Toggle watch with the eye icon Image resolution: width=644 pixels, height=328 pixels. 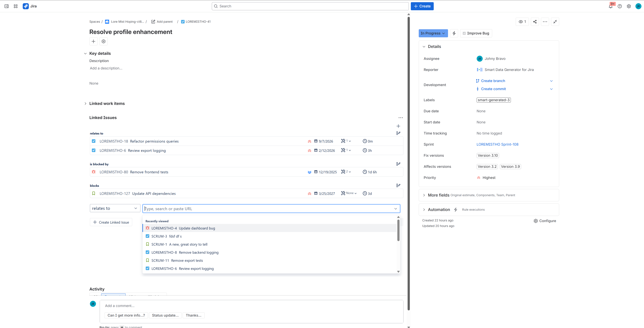pyautogui.click(x=522, y=22)
